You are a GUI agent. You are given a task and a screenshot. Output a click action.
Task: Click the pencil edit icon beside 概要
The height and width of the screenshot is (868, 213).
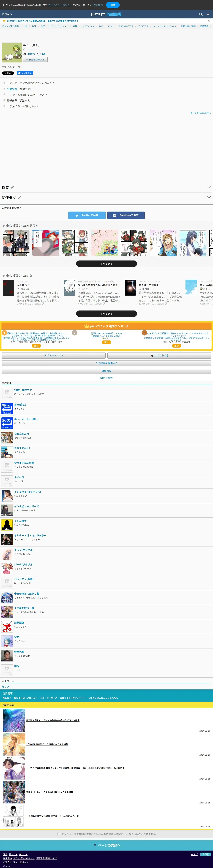pyautogui.click(x=12, y=187)
